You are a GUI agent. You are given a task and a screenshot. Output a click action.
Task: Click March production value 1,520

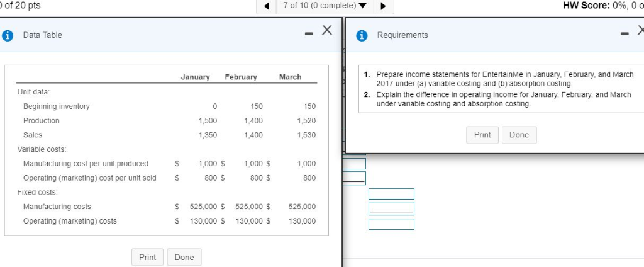point(306,120)
